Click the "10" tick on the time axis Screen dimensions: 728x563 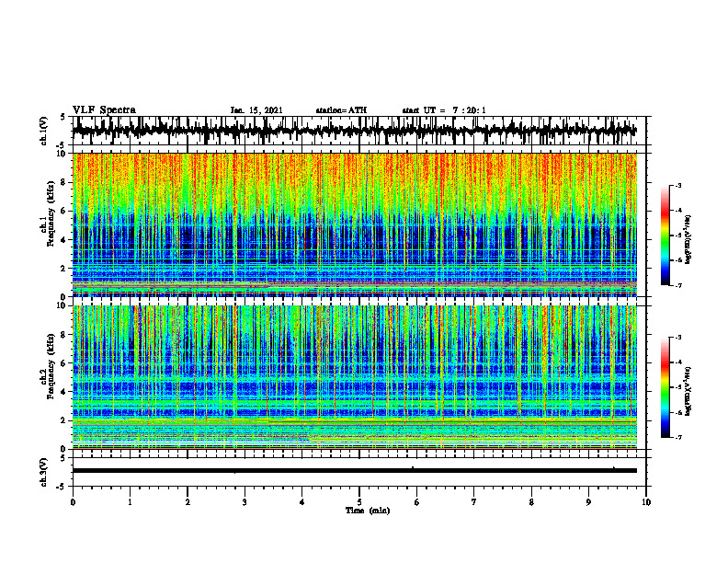[646, 502]
